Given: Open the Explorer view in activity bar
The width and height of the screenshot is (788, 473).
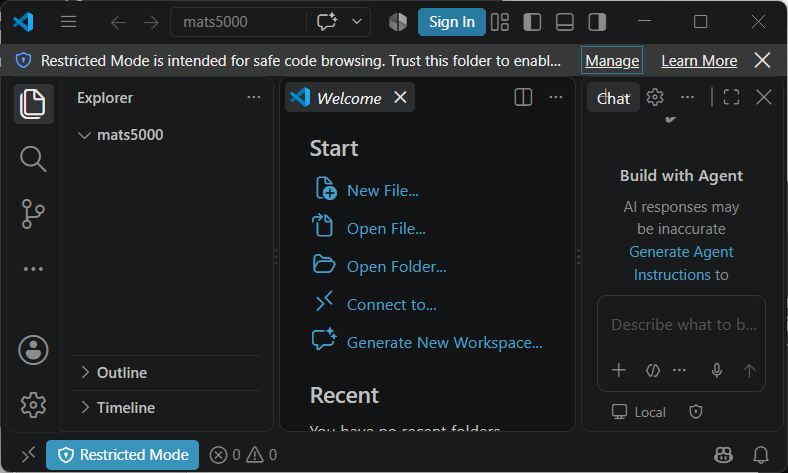Looking at the screenshot, I should point(33,104).
